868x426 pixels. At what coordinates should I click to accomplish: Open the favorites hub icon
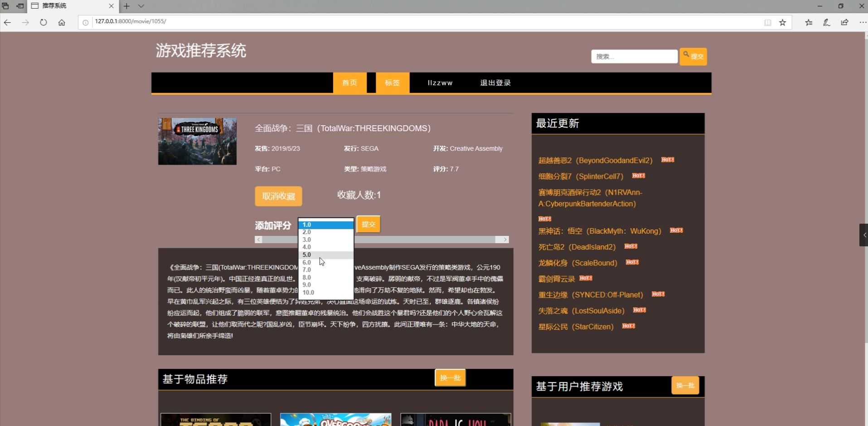coord(809,22)
